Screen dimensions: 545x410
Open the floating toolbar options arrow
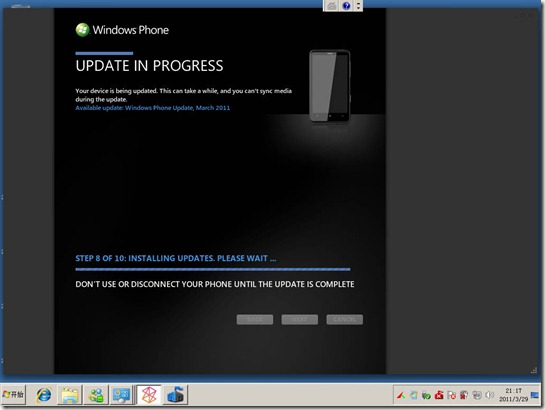pyautogui.click(x=358, y=6)
